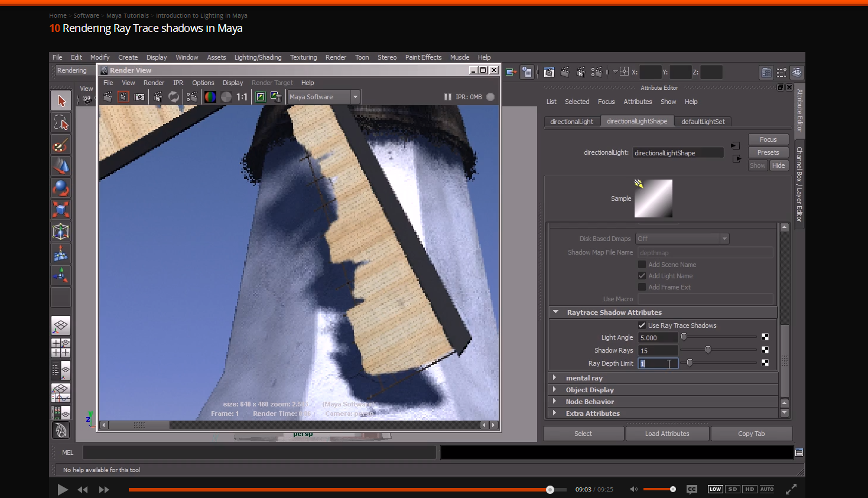Click Render region icon in Render View
Viewport: 868px width, 498px height.
pos(123,97)
